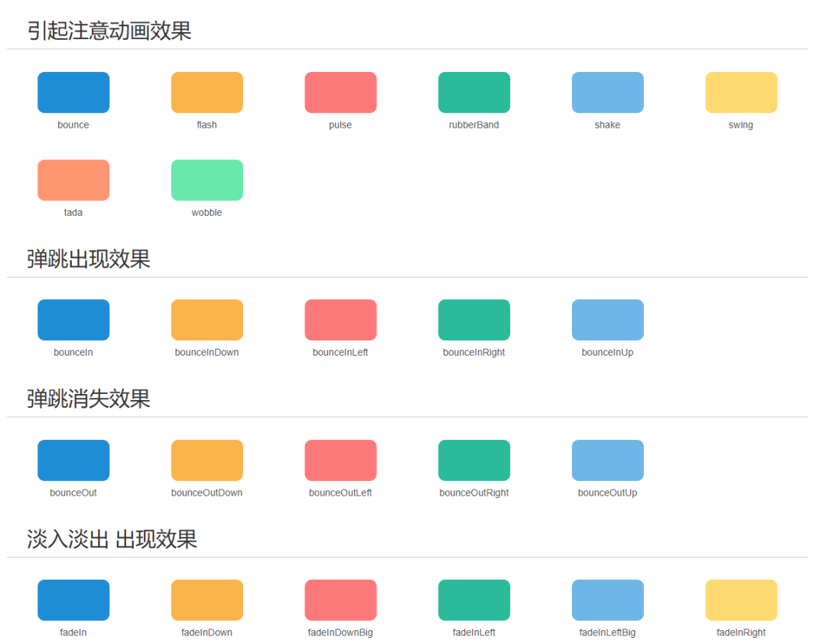Click the tada animation swatch
This screenshot has height=644, width=826.
[x=73, y=179]
